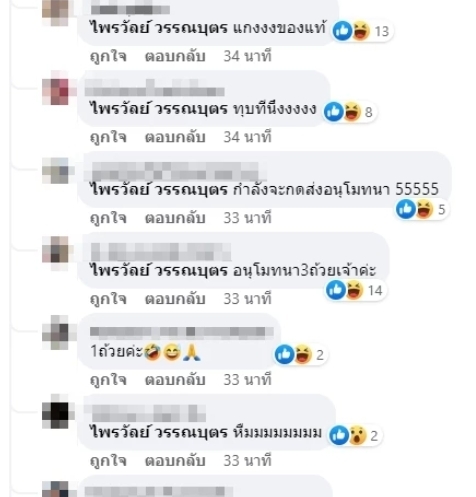Click the haha reaction on 1ถ้วยค่ะ comment
476x497 pixels.
coord(303,354)
